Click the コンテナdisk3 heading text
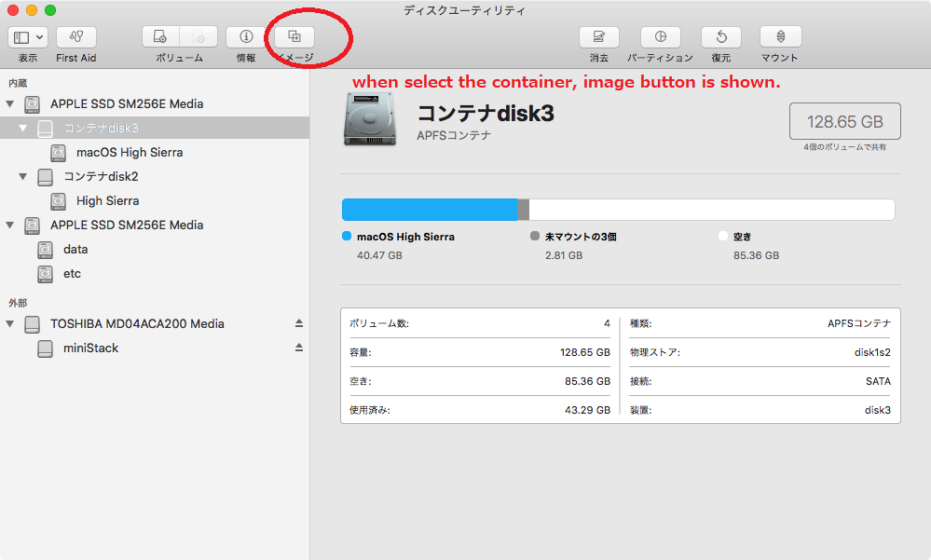 coord(486,114)
